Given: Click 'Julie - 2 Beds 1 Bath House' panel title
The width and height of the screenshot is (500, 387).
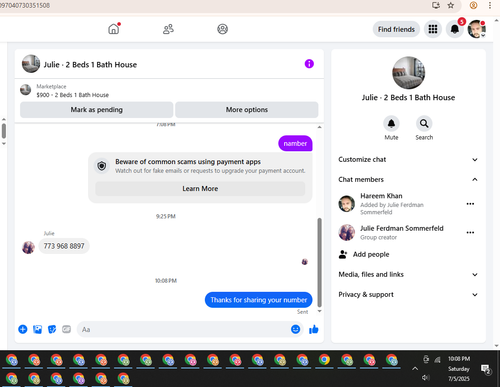Looking at the screenshot, I should [x=408, y=98].
